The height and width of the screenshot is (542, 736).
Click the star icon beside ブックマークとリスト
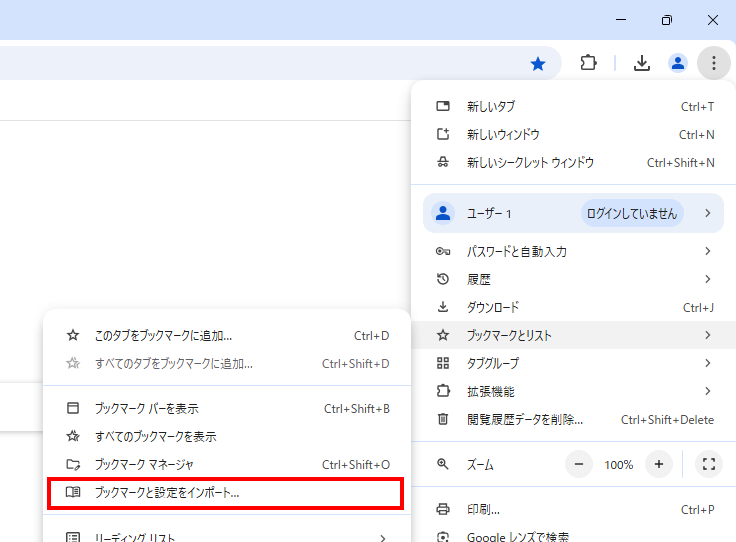(443, 335)
